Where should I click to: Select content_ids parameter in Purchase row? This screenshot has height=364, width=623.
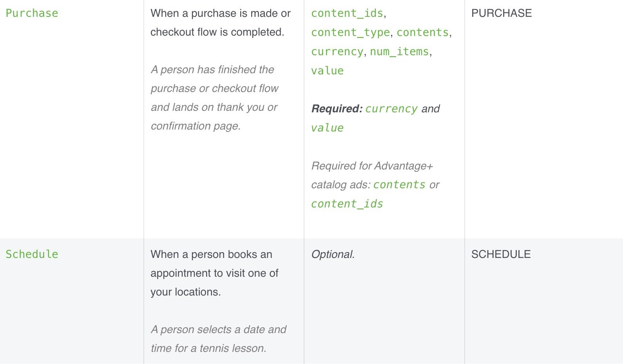347,13
